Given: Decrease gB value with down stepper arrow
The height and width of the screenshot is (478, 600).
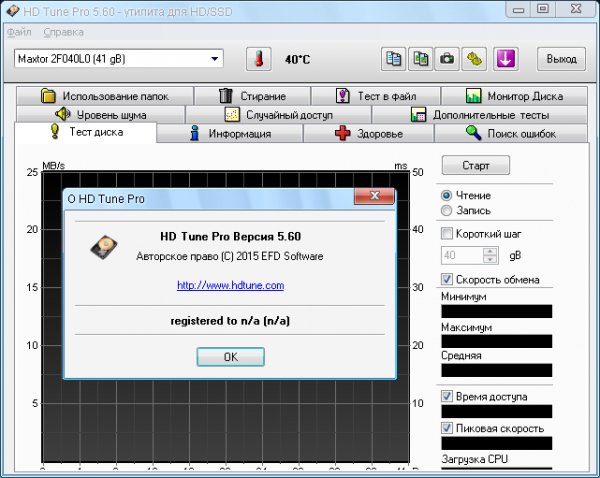Looking at the screenshot, I should click(490, 260).
